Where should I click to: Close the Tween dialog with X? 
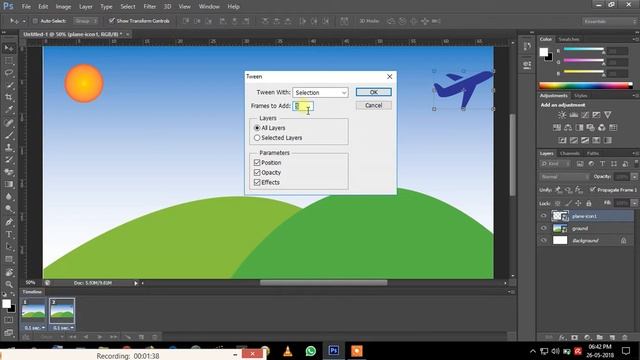pyautogui.click(x=389, y=76)
